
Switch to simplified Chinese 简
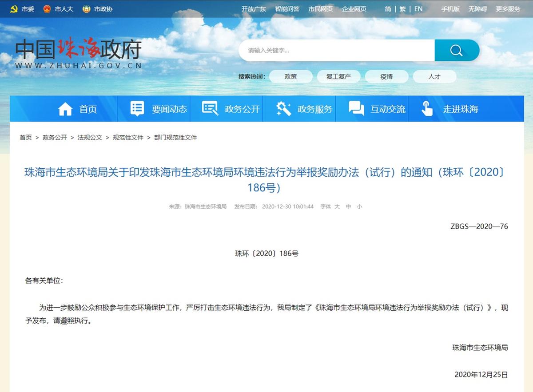(388, 9)
